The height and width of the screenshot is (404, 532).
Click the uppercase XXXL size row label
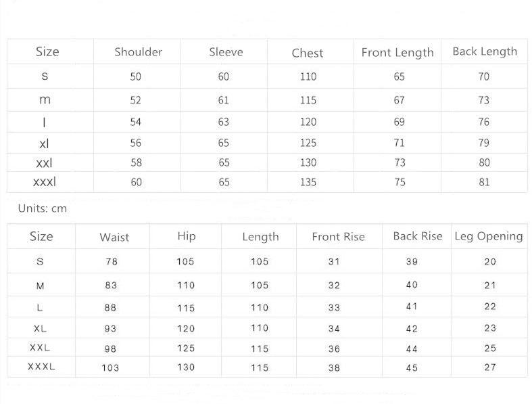[x=41, y=367]
